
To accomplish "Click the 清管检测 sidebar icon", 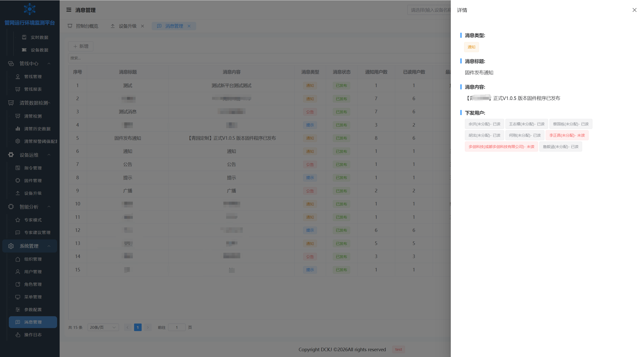I will pos(18,116).
